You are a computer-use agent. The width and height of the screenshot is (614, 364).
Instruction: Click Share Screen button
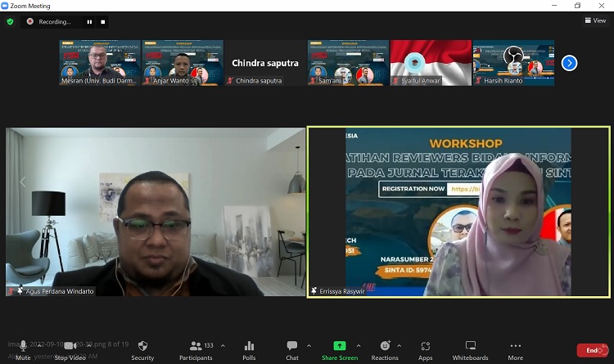tap(340, 350)
